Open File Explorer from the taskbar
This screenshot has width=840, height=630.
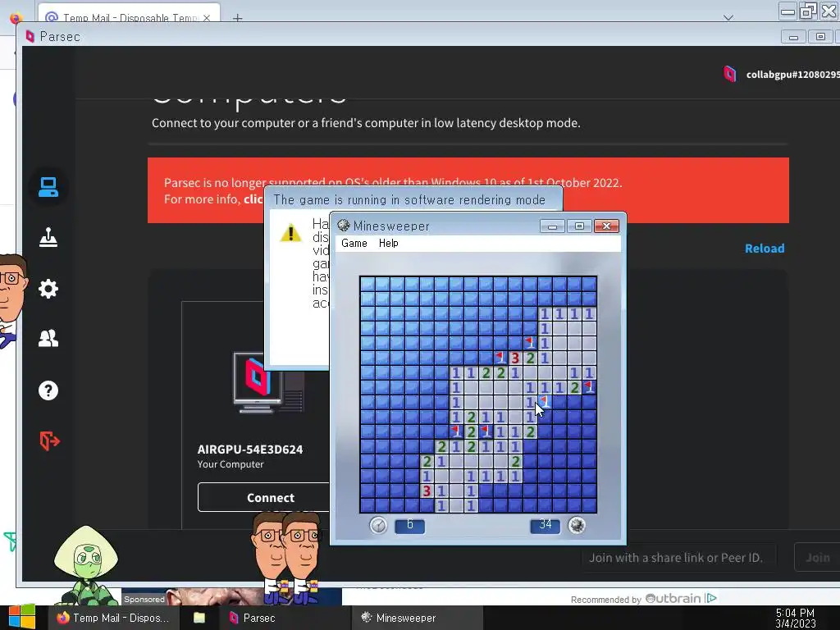point(199,618)
